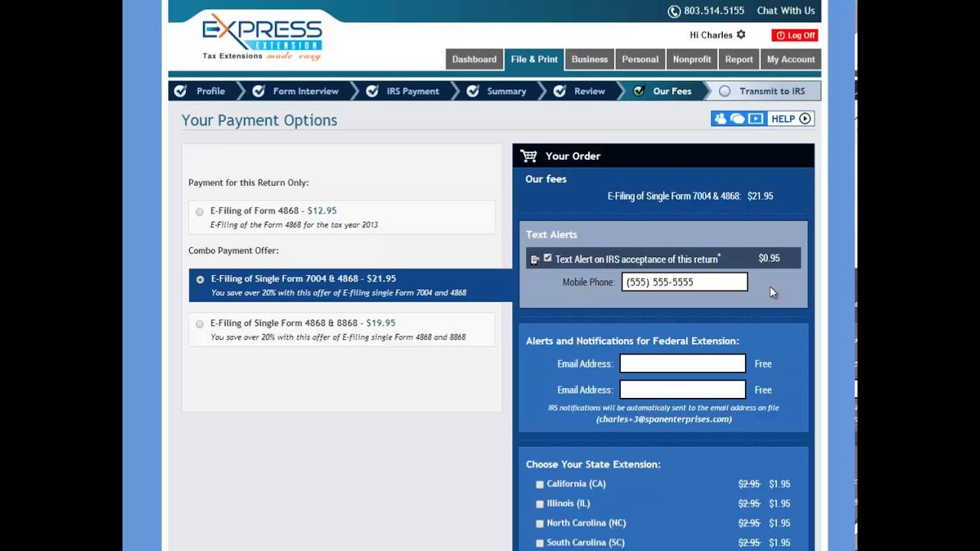Screen dimensions: 980x551
Task: Switch to the Personal tab
Action: [x=640, y=60]
